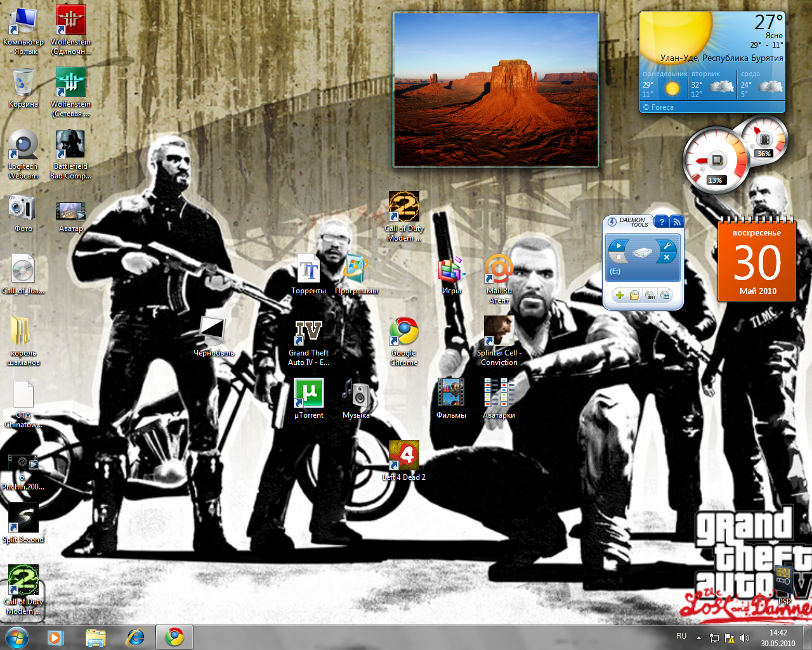The image size is (812, 650).
Task: Open Daemon Tools help question mark tab
Action: [x=662, y=222]
